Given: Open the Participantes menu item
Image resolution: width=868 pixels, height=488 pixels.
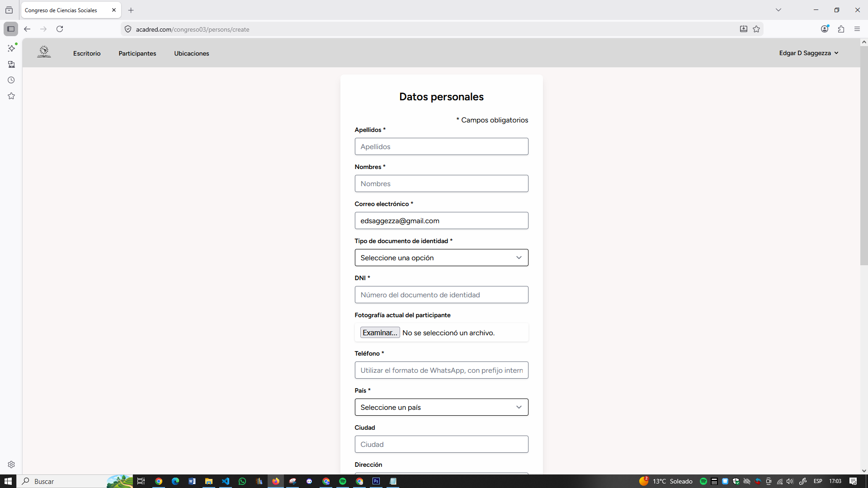Looking at the screenshot, I should tap(137, 53).
